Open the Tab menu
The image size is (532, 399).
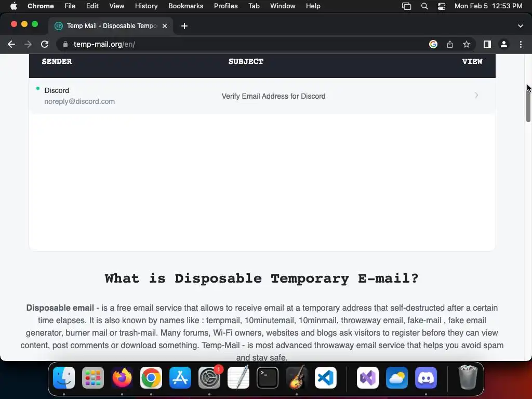pyautogui.click(x=254, y=6)
